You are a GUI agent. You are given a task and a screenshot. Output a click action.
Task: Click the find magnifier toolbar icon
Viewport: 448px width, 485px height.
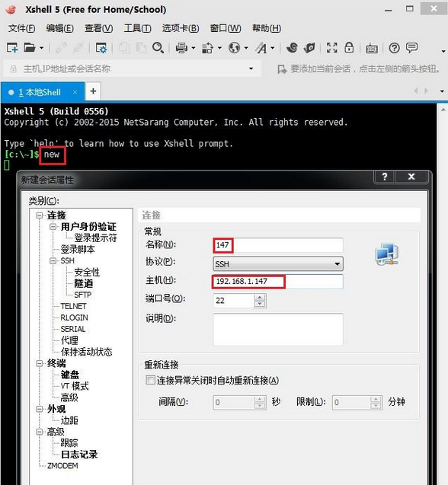[x=158, y=48]
